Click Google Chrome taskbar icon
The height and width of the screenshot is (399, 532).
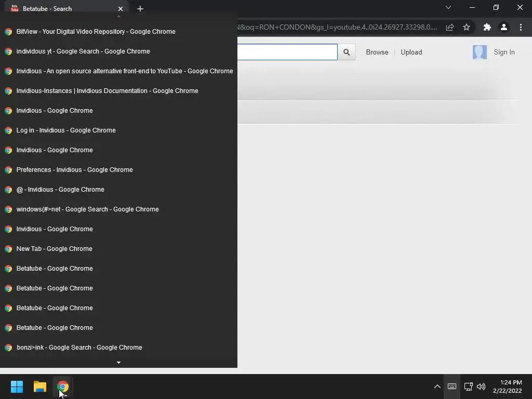[63, 387]
